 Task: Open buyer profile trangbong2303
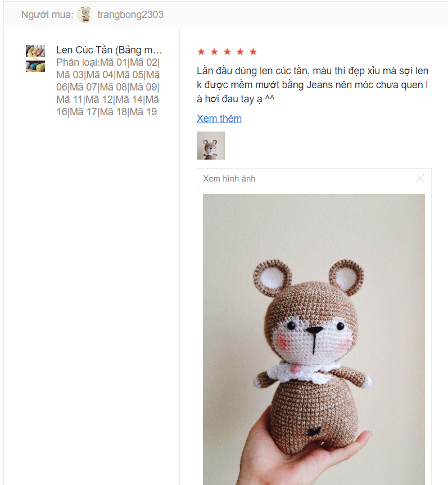point(130,15)
